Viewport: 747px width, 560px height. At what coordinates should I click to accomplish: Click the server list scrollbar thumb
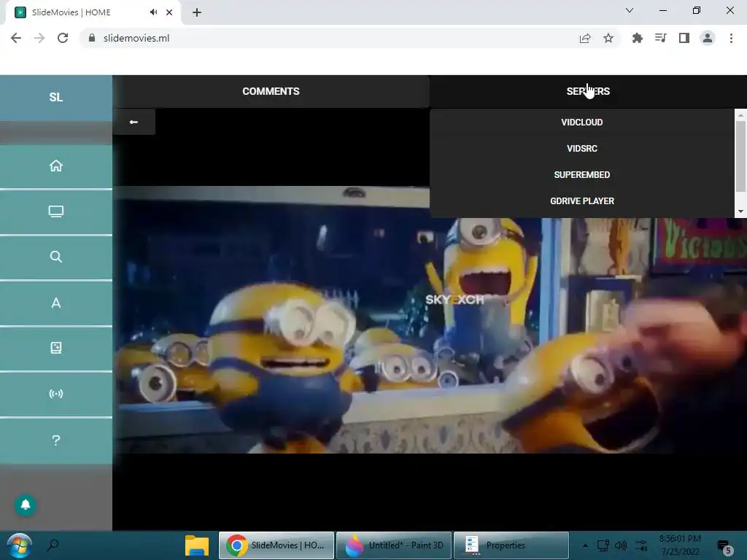pos(740,156)
